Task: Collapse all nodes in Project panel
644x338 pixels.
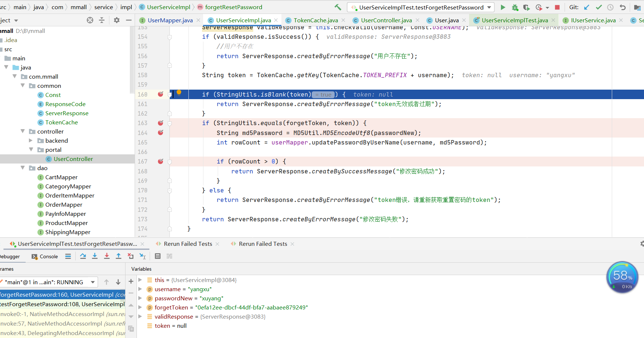Action: 102,20
